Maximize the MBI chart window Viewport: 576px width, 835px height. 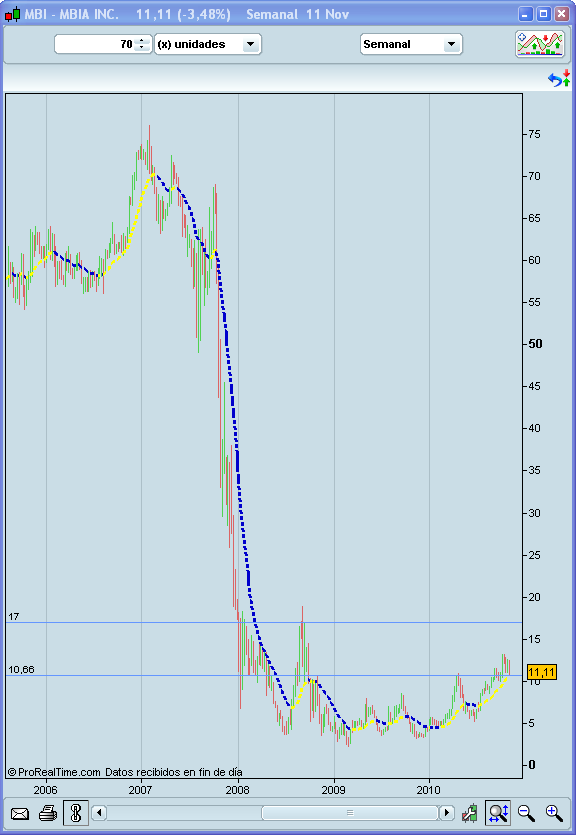pyautogui.click(x=544, y=14)
